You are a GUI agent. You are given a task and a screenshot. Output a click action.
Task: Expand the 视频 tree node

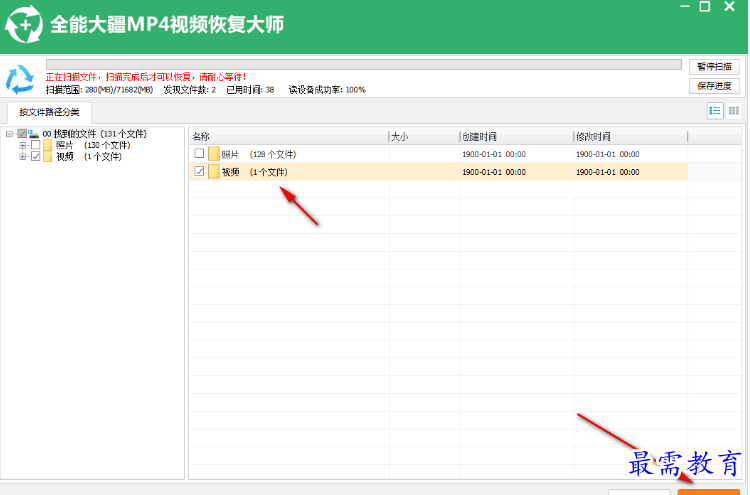click(22, 156)
